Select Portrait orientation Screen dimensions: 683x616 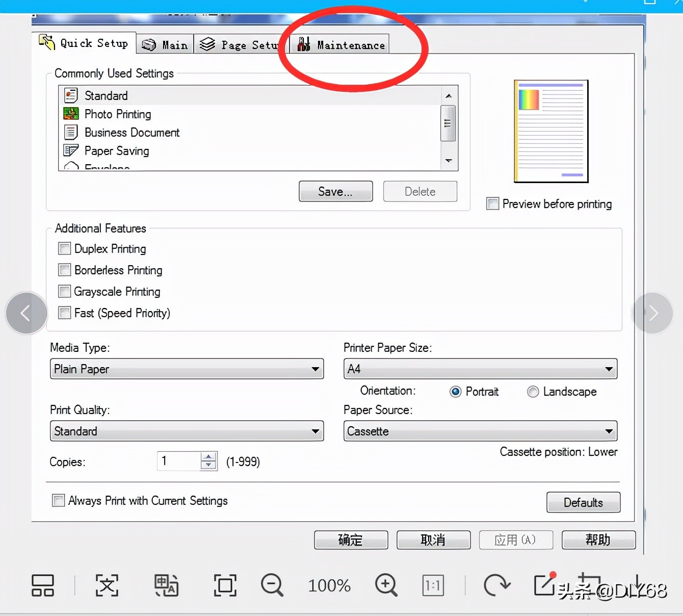[x=456, y=392]
